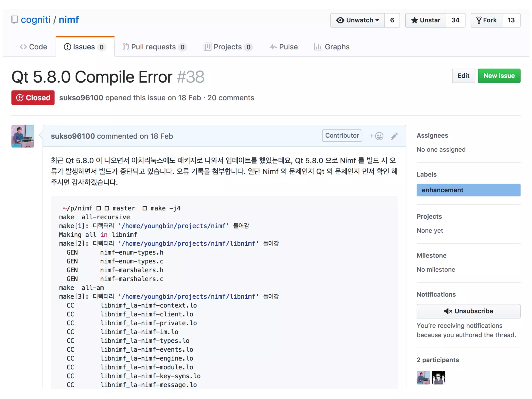Open stargazers count 34
Viewport: 532px width, 399px height.
coord(455,20)
